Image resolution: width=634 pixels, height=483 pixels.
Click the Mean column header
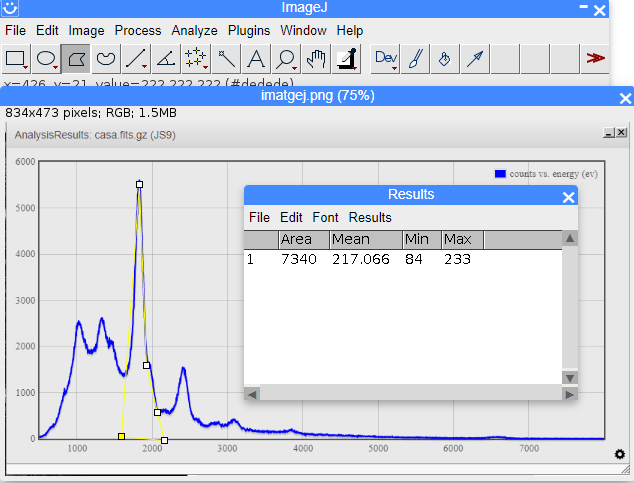[351, 240]
